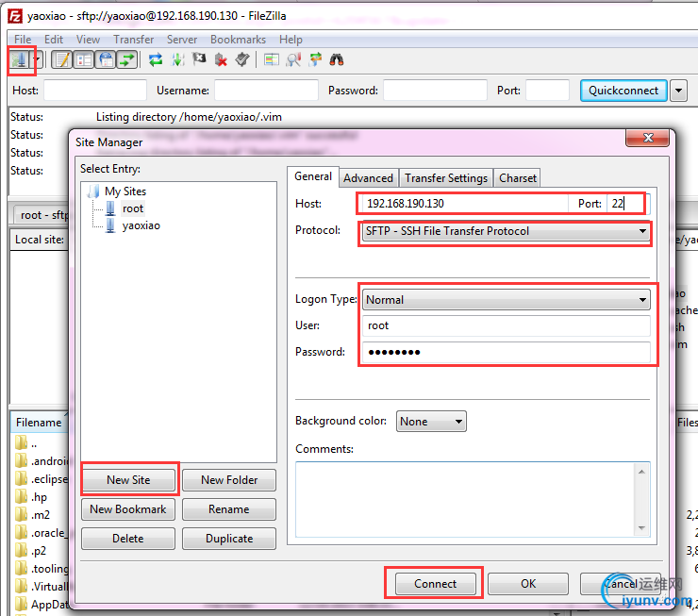This screenshot has width=698, height=616.
Task: Open Site Manager toolbar icon
Action: point(20,59)
